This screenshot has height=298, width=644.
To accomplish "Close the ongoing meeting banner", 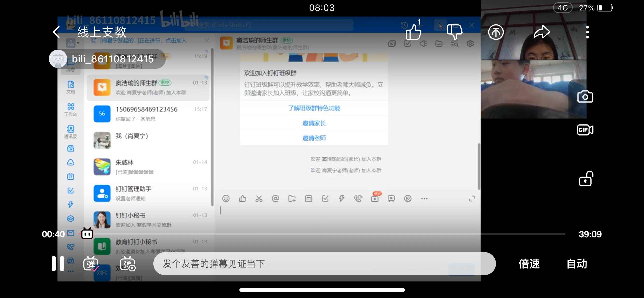I will [x=207, y=41].
